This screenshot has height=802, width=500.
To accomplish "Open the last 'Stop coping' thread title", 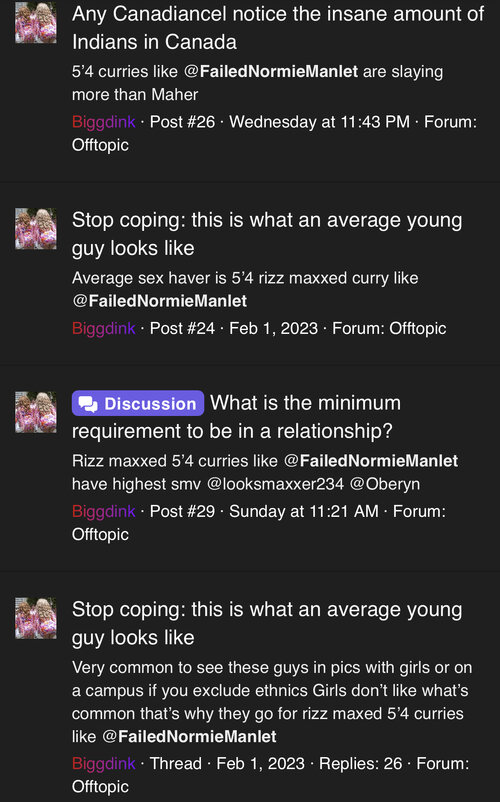I will coord(267,623).
